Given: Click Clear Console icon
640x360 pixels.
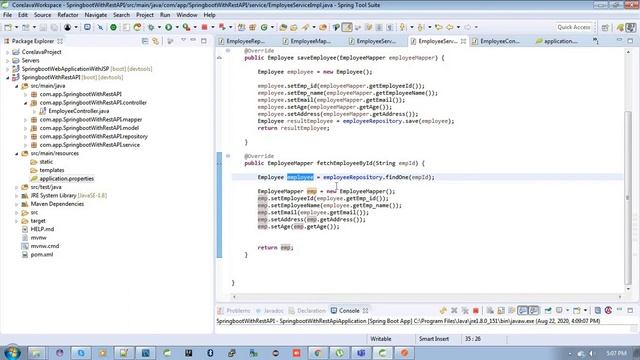Looking at the screenshot, I should point(490,311).
